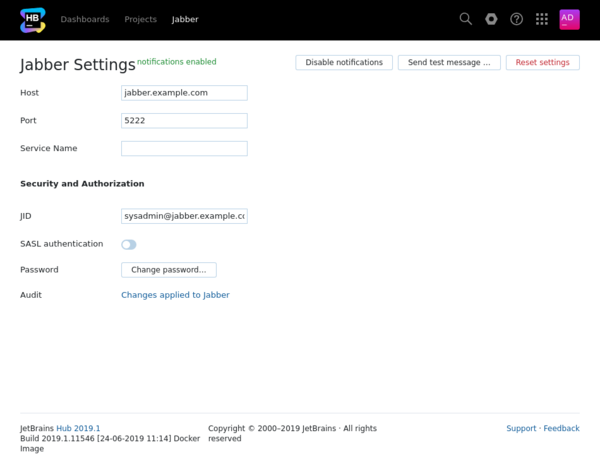This screenshot has width=600, height=464.
Task: Click the build 2019.1.11546 footer text
Action: [110, 443]
